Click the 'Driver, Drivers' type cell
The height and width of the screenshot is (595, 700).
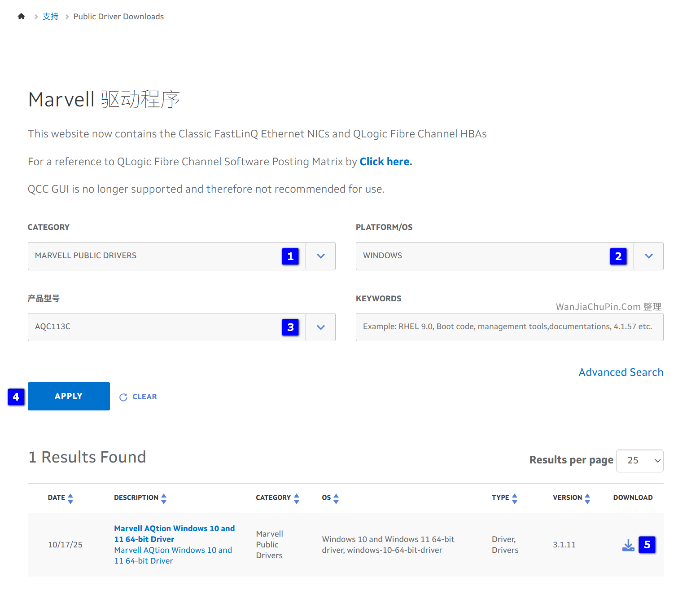pyautogui.click(x=505, y=545)
